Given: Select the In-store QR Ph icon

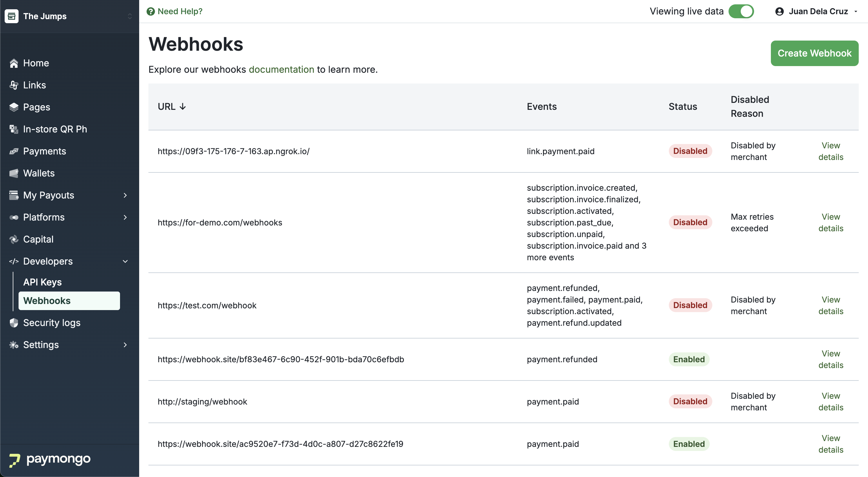Looking at the screenshot, I should point(14,129).
